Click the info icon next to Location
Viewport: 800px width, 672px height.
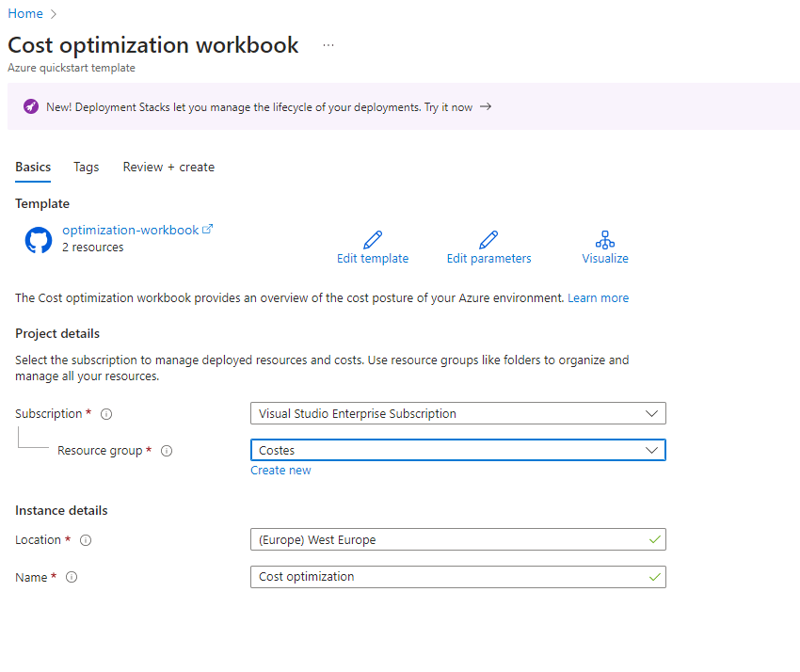86,540
